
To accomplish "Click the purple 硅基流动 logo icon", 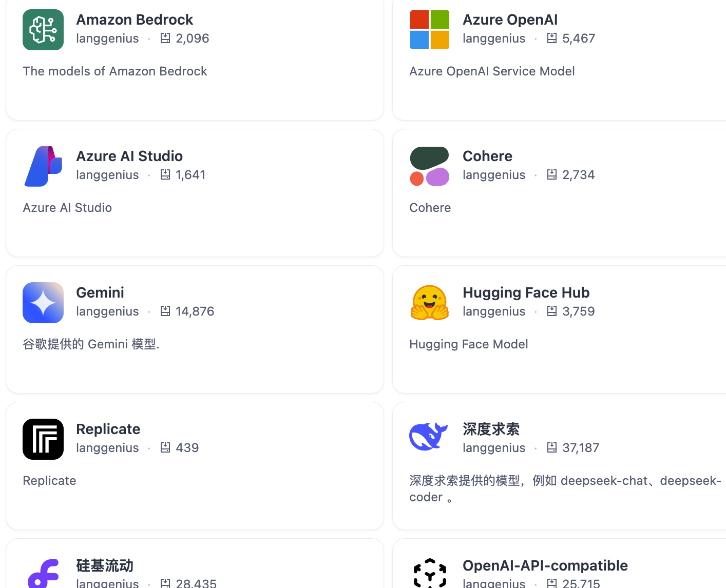I will click(x=43, y=573).
